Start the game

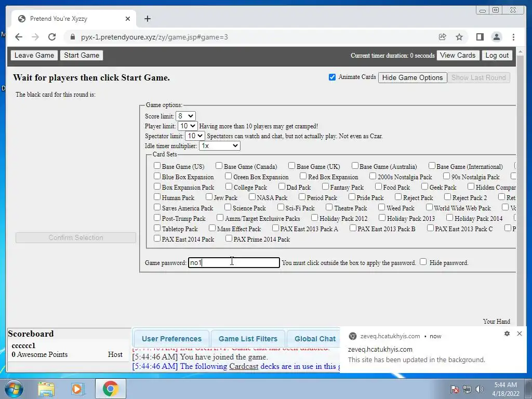pyautogui.click(x=82, y=55)
